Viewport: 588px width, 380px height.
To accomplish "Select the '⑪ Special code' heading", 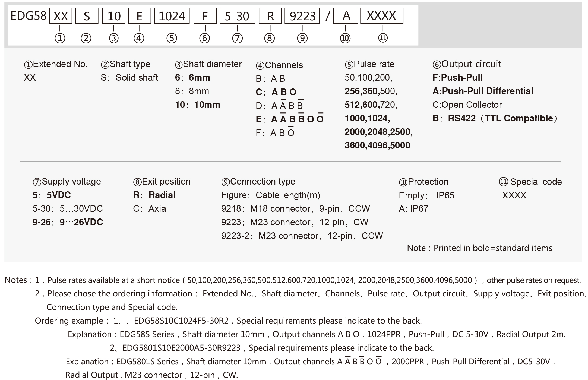I will click(x=530, y=182).
